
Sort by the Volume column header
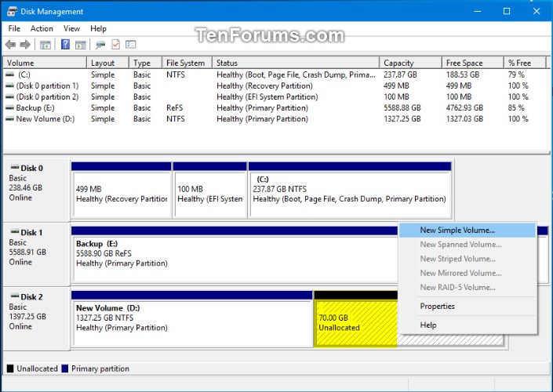pyautogui.click(x=45, y=63)
